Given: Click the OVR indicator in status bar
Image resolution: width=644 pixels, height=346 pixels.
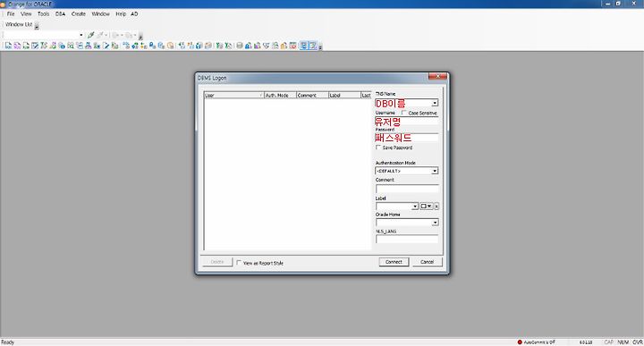Looking at the screenshot, I should (x=638, y=342).
